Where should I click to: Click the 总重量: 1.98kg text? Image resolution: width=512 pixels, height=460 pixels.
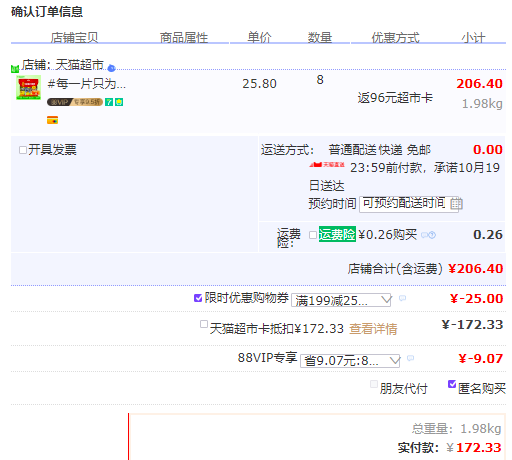point(456,429)
